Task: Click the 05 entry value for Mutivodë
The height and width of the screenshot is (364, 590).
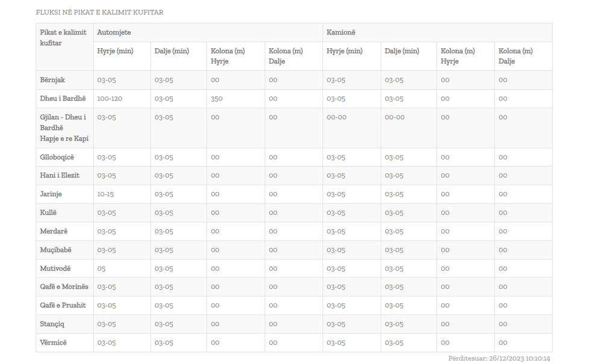Action: [101, 268]
